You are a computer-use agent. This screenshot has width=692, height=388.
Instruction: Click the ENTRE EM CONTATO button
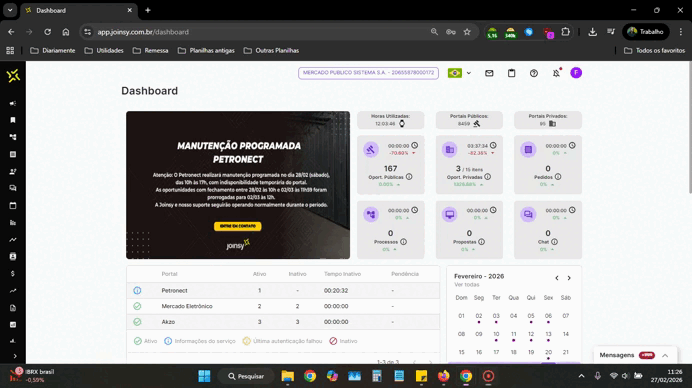237,226
